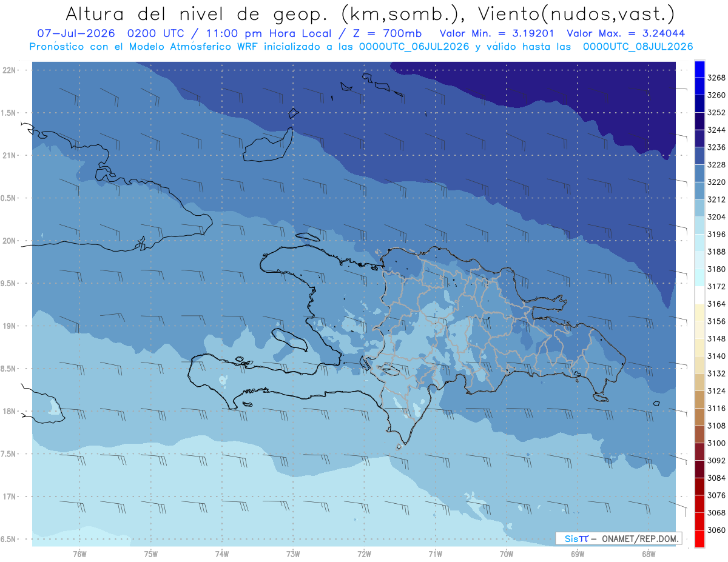Screen dimensions: 728x562
Task: Click the '76W' longitude axis label
Action: [x=79, y=554]
